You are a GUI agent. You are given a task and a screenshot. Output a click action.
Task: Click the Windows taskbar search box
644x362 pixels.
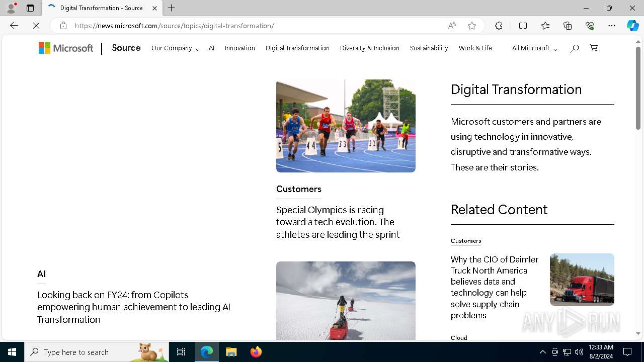coord(97,352)
